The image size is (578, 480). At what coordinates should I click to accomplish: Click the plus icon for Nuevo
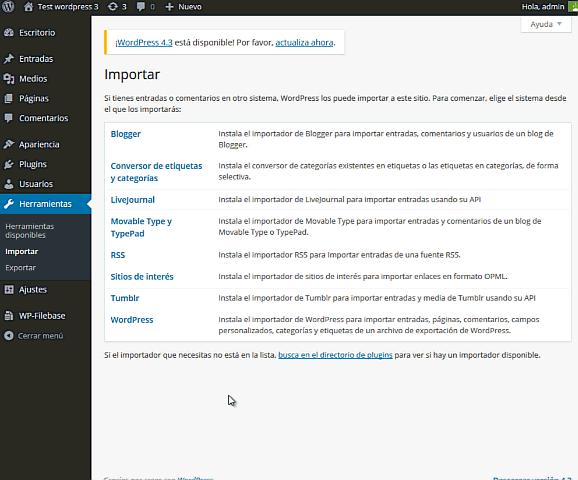(x=169, y=7)
